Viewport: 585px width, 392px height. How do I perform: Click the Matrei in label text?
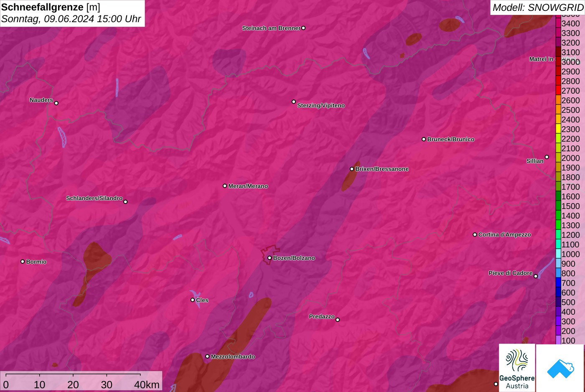coord(541,59)
